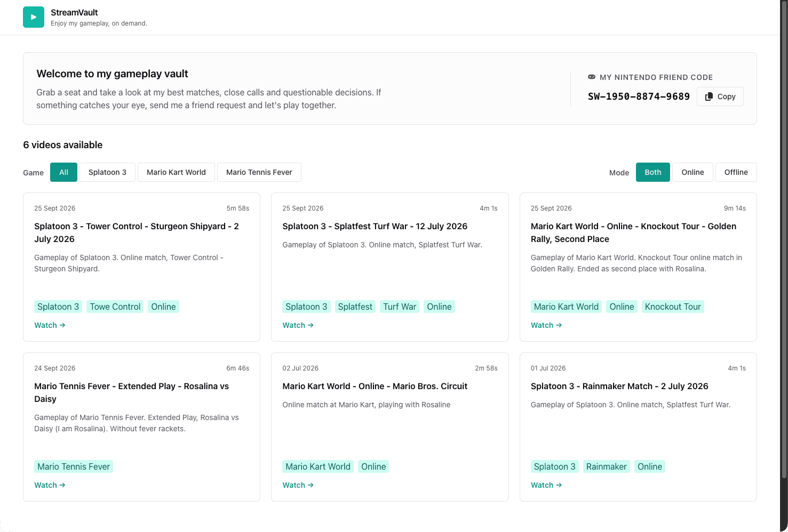Click the friend code SW-1950-8874-9689
The width and height of the screenshot is (788, 532).
[x=639, y=96]
